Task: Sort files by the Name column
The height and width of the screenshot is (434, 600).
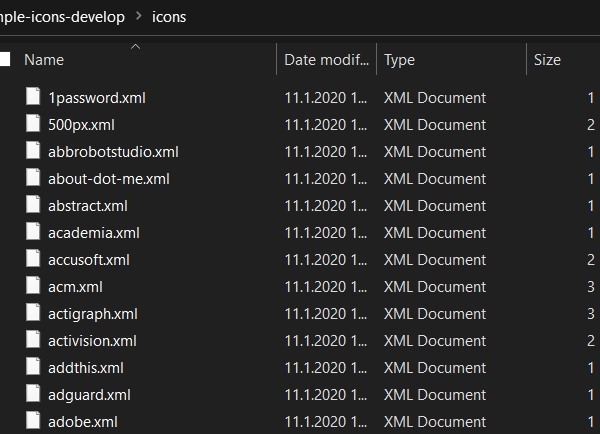Action: [44, 60]
